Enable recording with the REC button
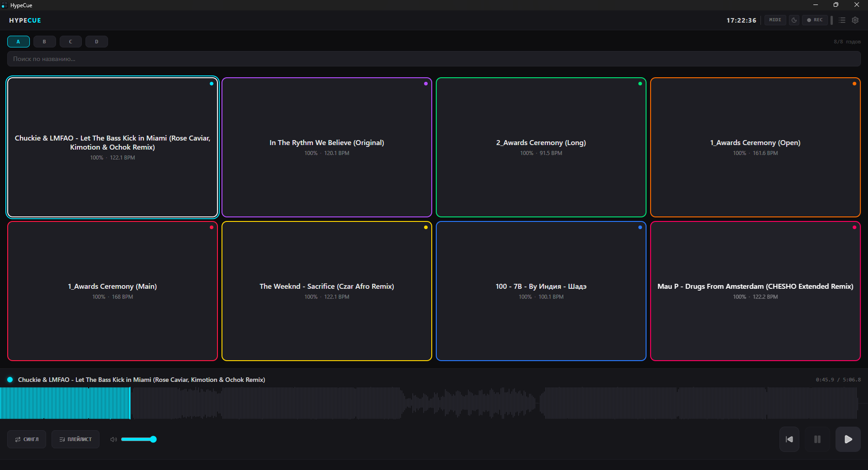 815,20
